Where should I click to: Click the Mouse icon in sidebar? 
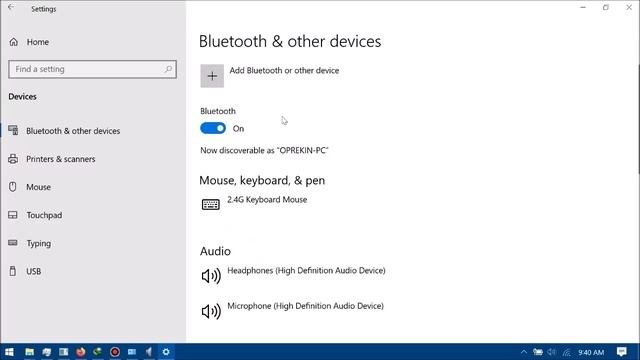click(13, 187)
